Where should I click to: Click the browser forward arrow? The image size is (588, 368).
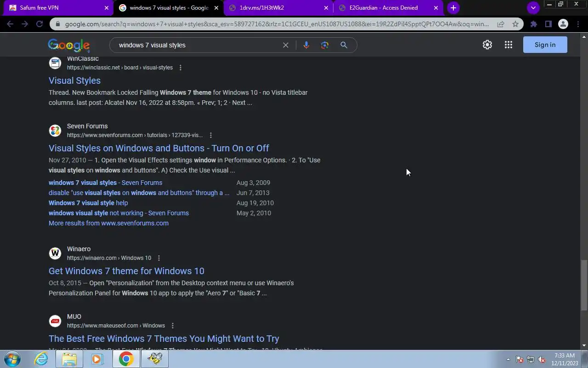coord(25,24)
